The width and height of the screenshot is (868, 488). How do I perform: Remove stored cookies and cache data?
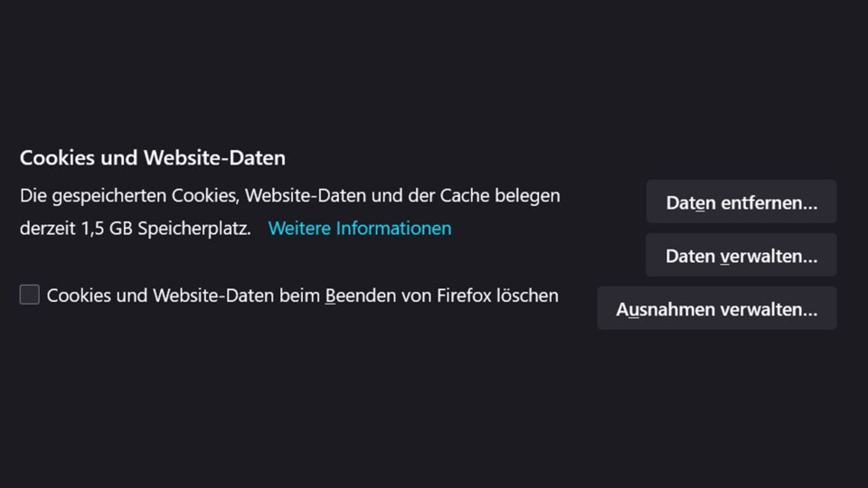(741, 202)
